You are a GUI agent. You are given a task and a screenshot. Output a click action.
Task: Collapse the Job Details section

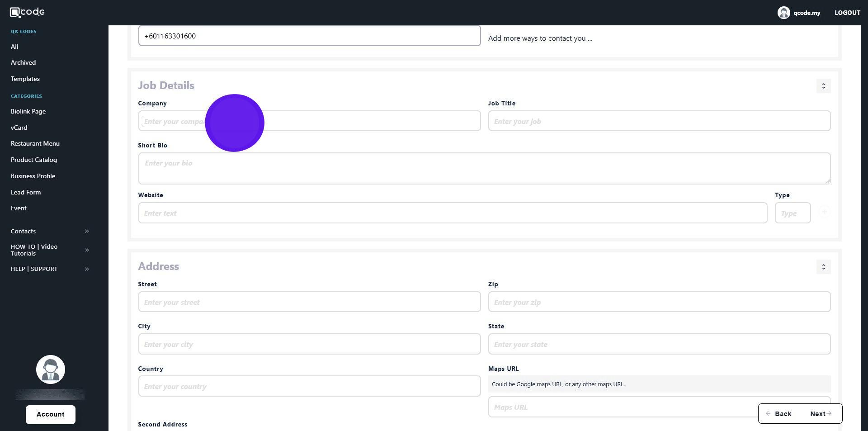(x=823, y=86)
